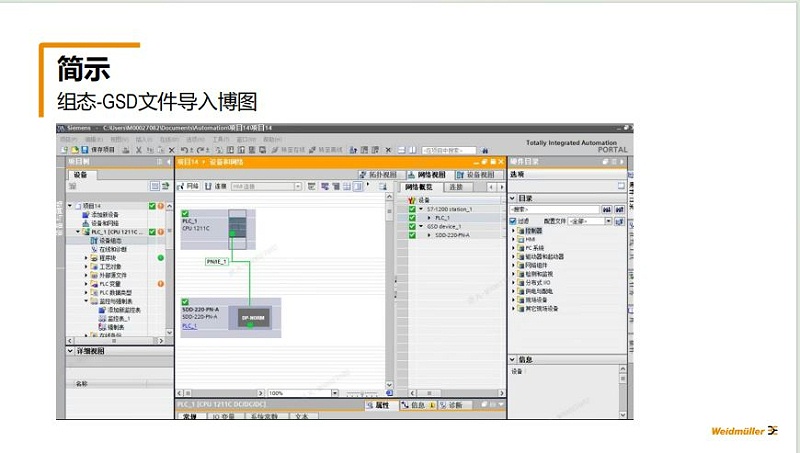Click the Delete X toolbar icon

click(x=171, y=150)
